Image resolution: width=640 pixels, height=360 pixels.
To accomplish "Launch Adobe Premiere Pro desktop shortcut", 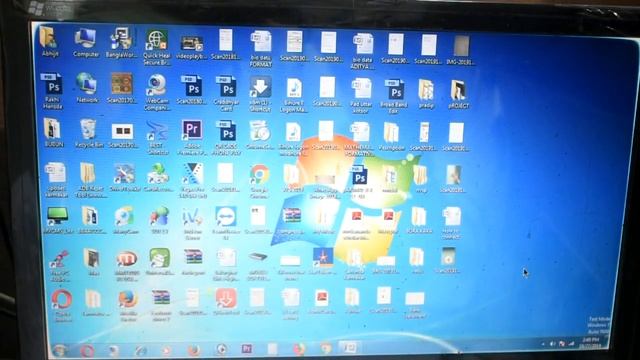I will pos(192,137).
